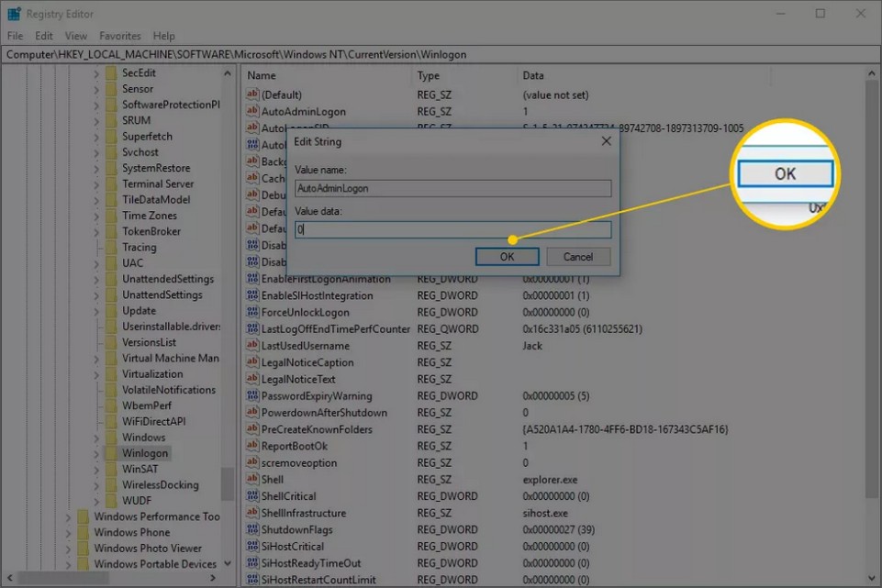Expand the Svchost key chevron
Screen dimensions: 882x588
(96, 152)
